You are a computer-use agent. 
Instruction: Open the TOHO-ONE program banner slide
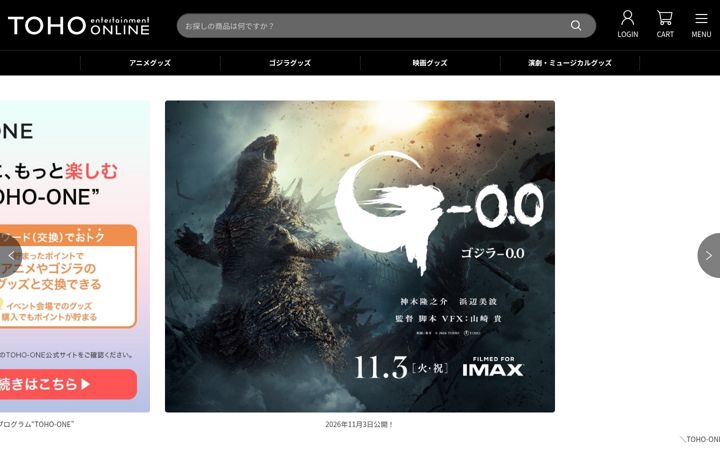tap(74, 256)
